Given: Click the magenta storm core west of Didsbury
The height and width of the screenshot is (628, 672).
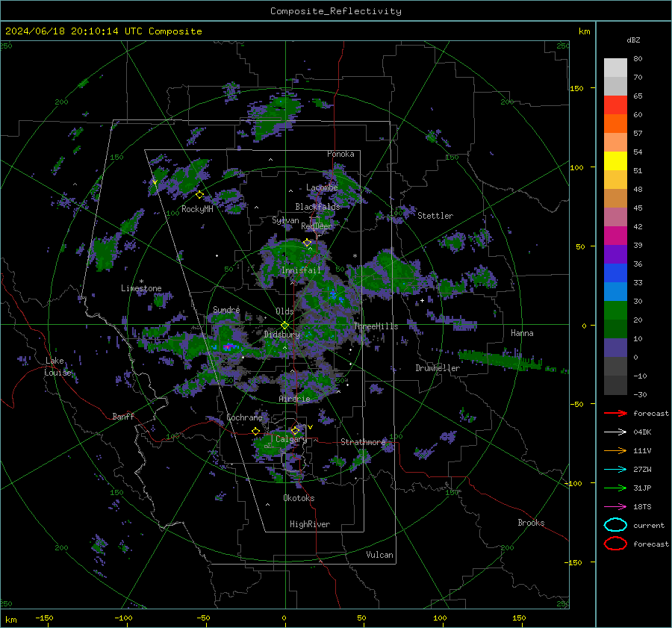Looking at the screenshot, I should (x=228, y=346).
